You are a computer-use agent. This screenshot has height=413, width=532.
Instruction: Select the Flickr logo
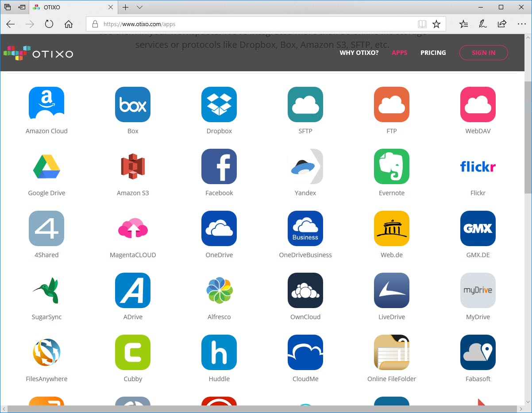tap(478, 166)
